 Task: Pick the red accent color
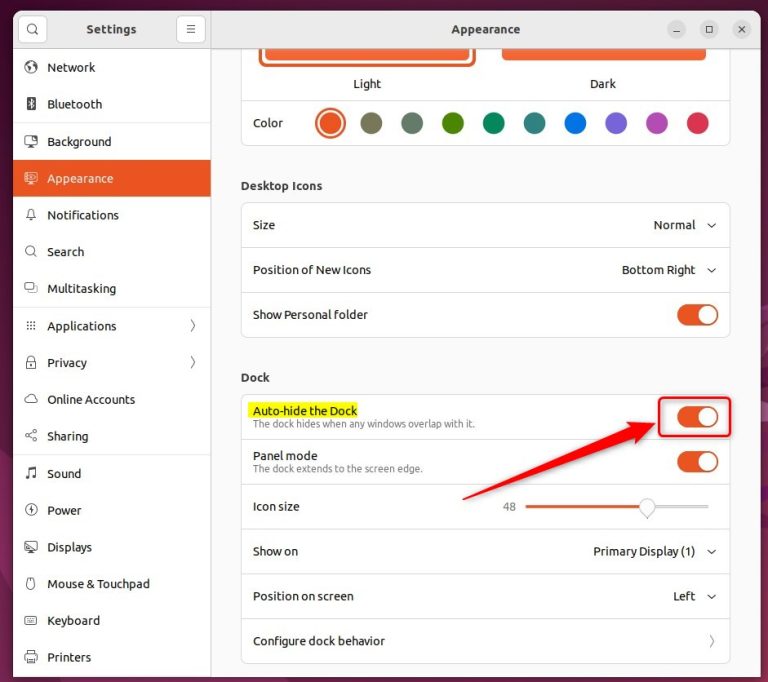coord(697,123)
